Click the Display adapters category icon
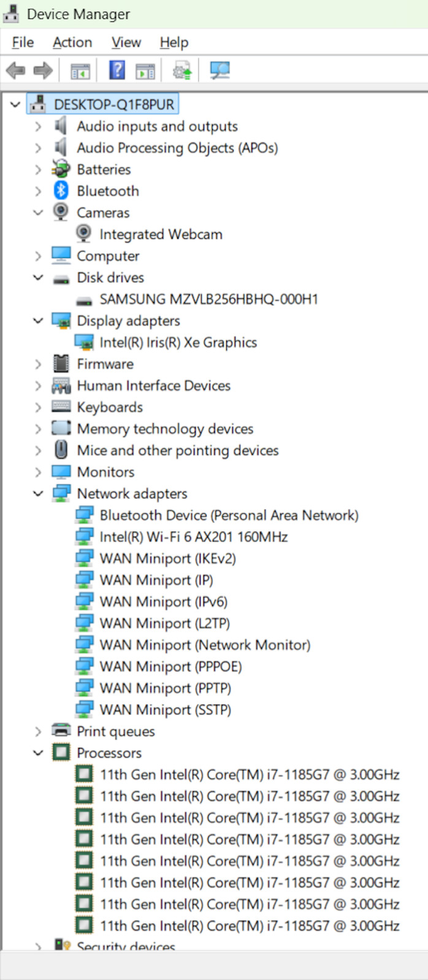This screenshot has height=980, width=428. 61,320
